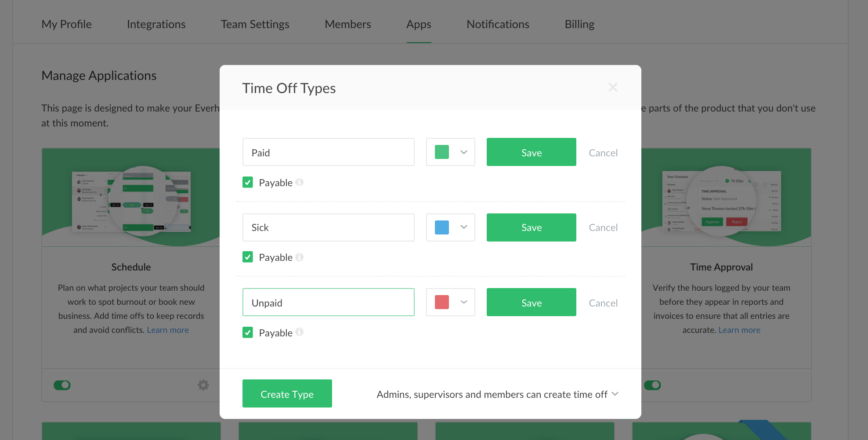Uncheck Payable for the Unpaid type
Image resolution: width=868 pixels, height=440 pixels.
tap(248, 332)
